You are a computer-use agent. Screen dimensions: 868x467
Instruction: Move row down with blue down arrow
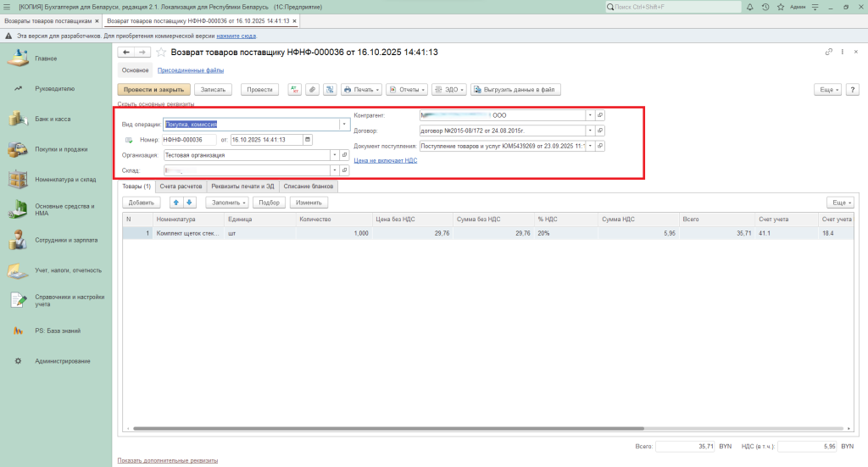190,203
